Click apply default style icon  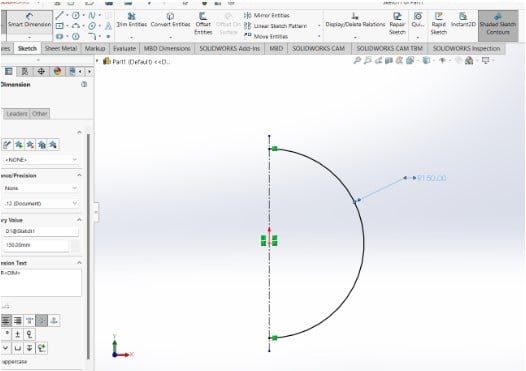point(7,145)
